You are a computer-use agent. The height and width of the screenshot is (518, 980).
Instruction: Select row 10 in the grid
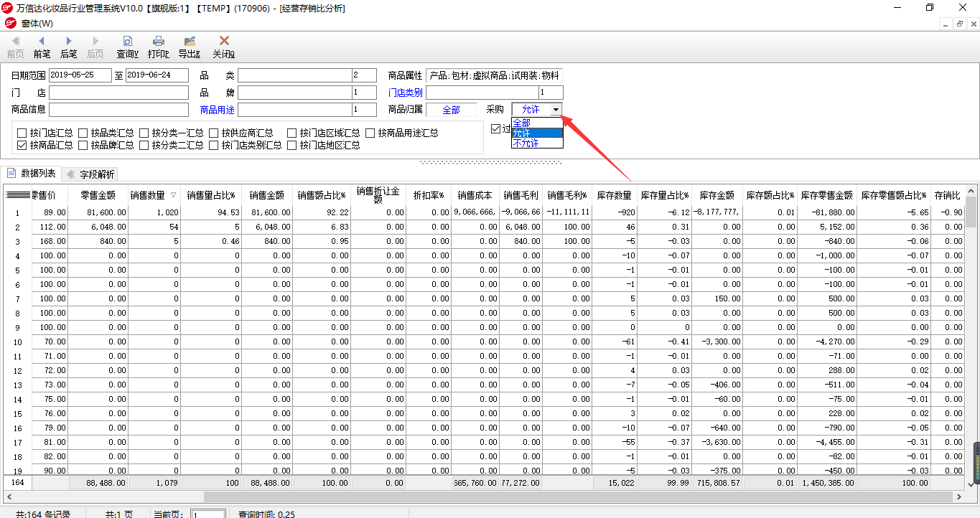pyautogui.click(x=18, y=342)
